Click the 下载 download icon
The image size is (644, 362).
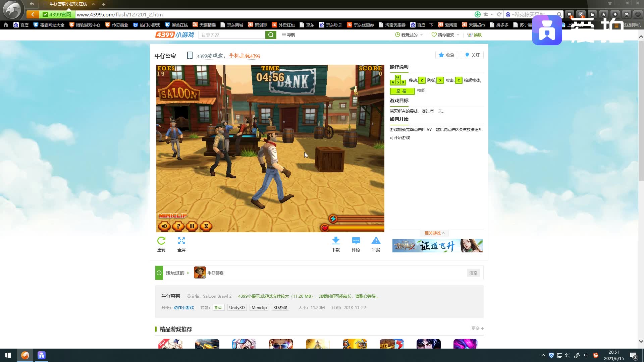tap(336, 241)
